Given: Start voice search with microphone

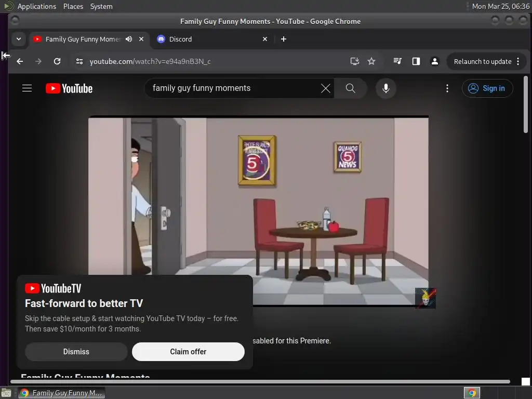Looking at the screenshot, I should click(x=386, y=88).
